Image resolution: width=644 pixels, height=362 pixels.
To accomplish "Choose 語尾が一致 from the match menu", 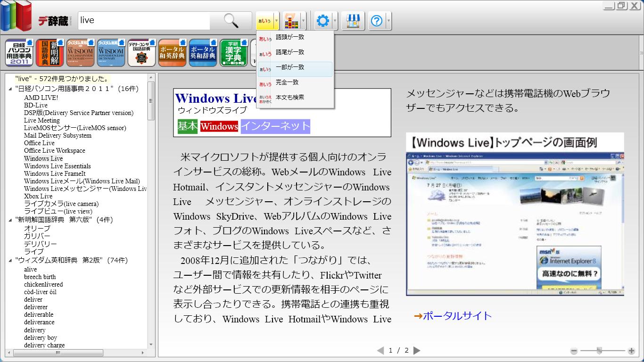I will pos(295,52).
